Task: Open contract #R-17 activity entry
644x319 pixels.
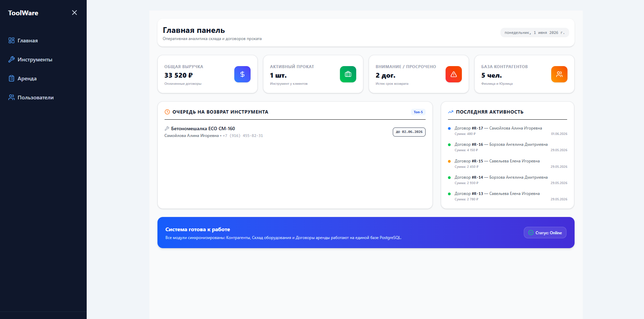Action: pyautogui.click(x=508, y=131)
